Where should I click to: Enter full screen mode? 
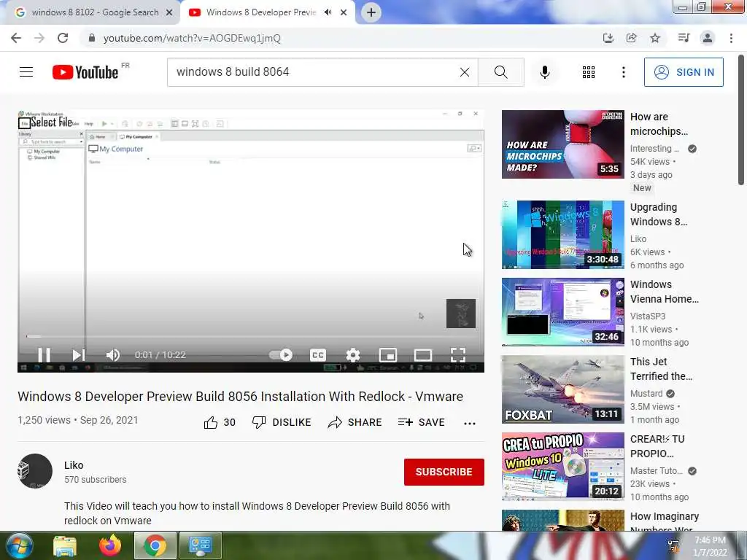[458, 355]
